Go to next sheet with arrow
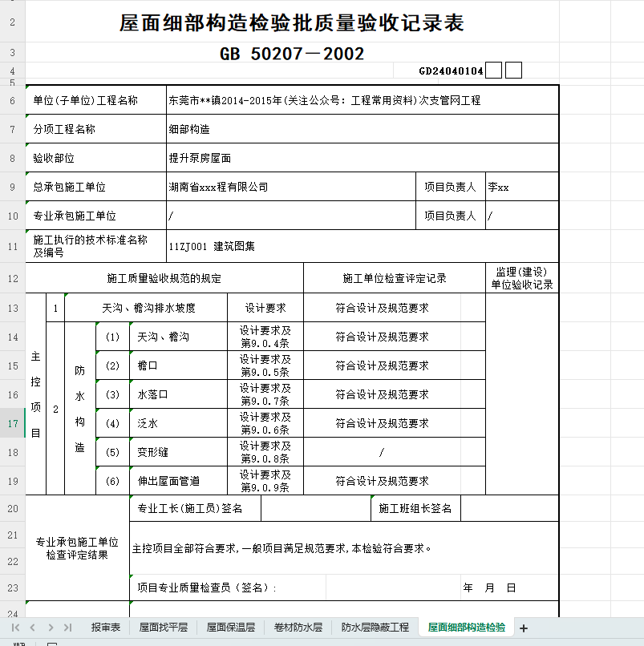The image size is (644, 646). 51,628
